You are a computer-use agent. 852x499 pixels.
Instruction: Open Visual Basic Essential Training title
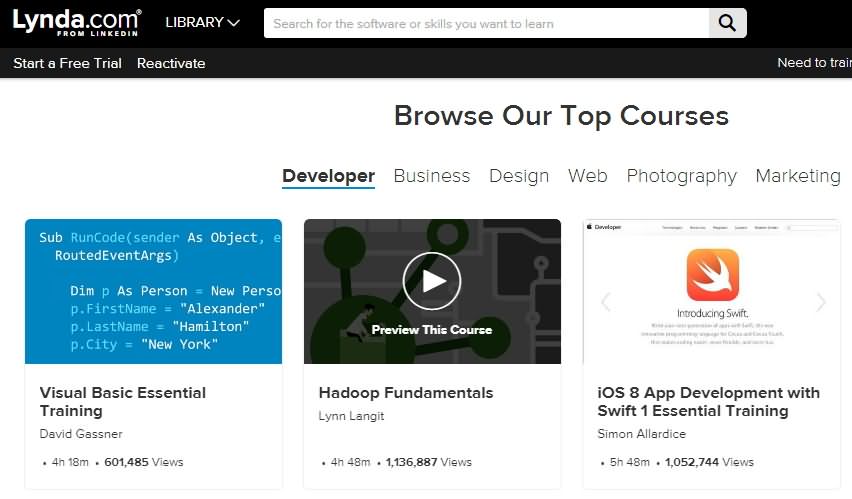coord(123,402)
